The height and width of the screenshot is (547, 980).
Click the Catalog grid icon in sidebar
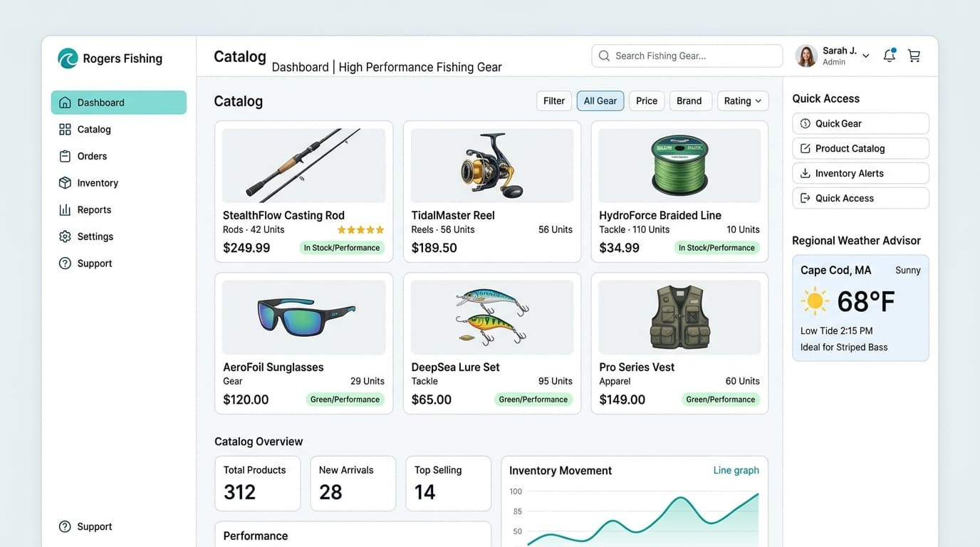65,130
